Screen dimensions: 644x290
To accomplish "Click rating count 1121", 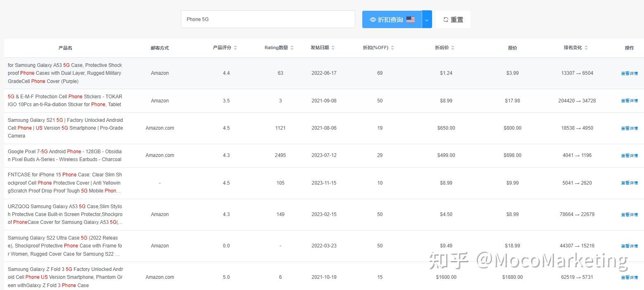I will coord(280,128).
